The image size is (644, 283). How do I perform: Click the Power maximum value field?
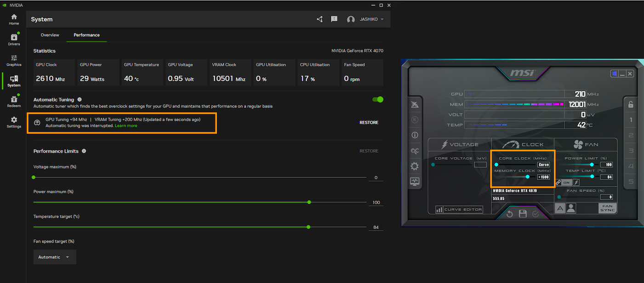[x=376, y=203]
